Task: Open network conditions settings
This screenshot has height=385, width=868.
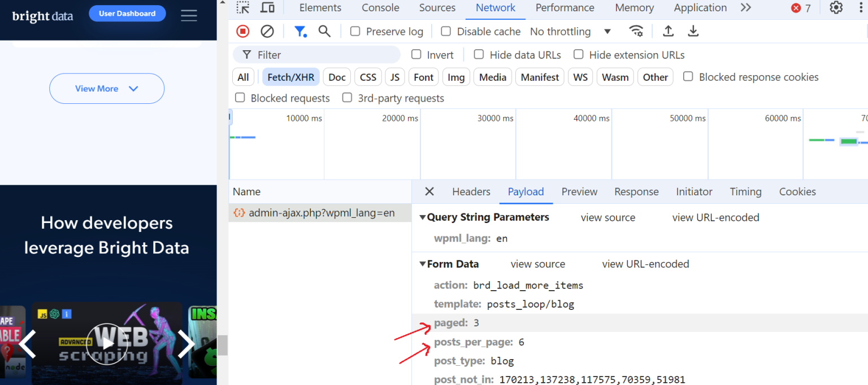Action: tap(636, 31)
